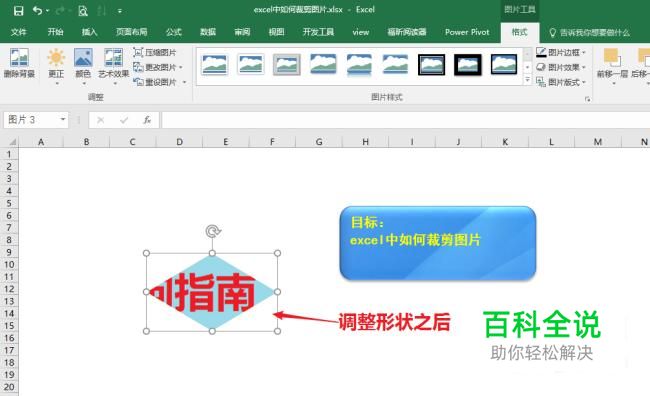Open 图片效果 picture effects dropdown

point(560,67)
